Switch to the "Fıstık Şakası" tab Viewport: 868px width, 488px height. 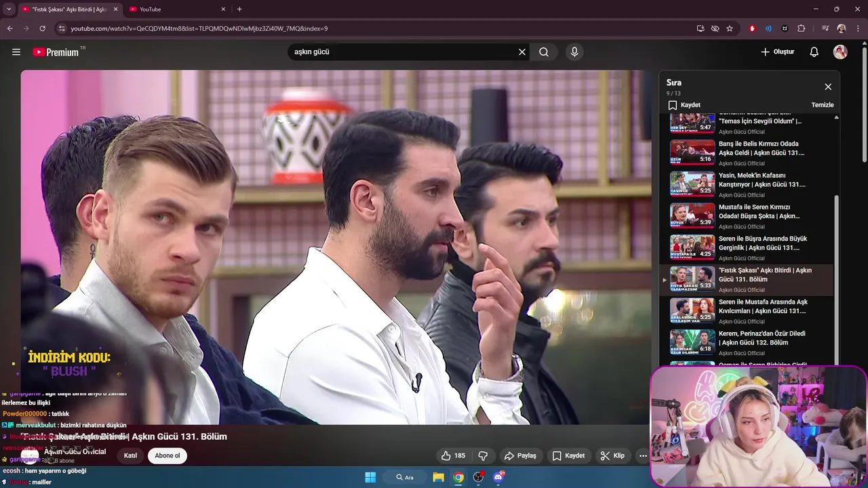pos(70,9)
